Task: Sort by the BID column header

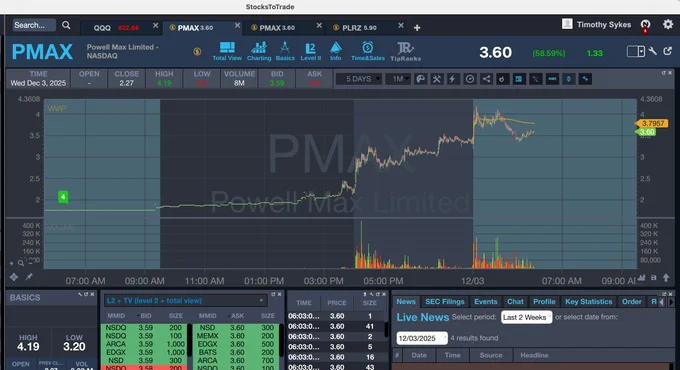Action: (x=146, y=316)
